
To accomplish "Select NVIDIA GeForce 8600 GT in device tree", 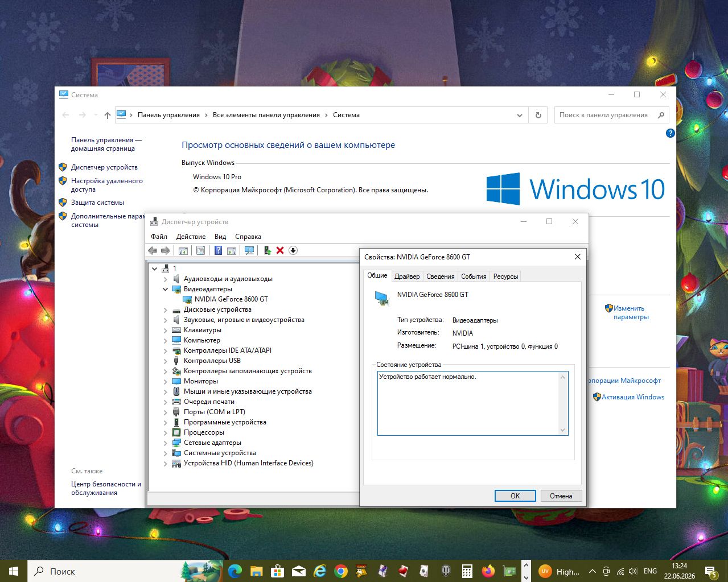I will (x=231, y=299).
